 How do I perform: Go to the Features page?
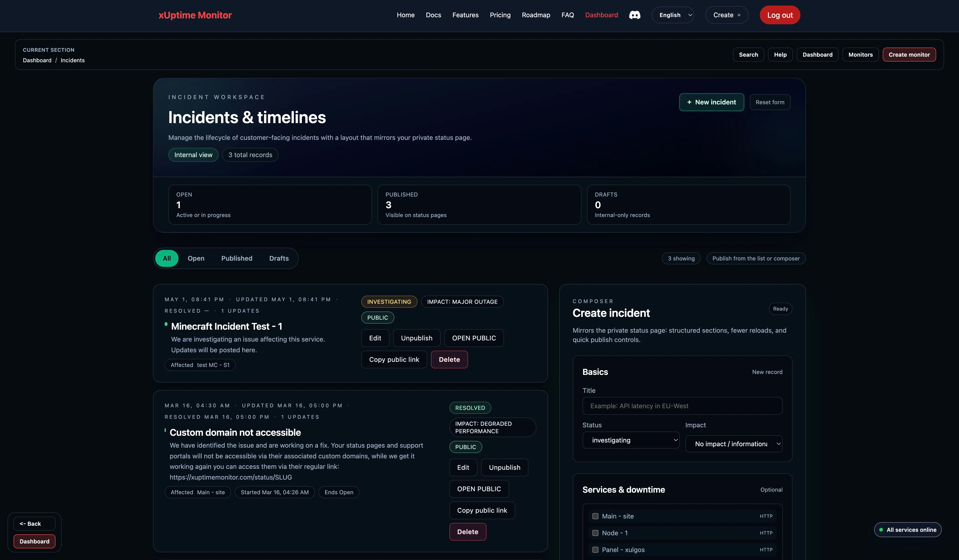pyautogui.click(x=465, y=15)
